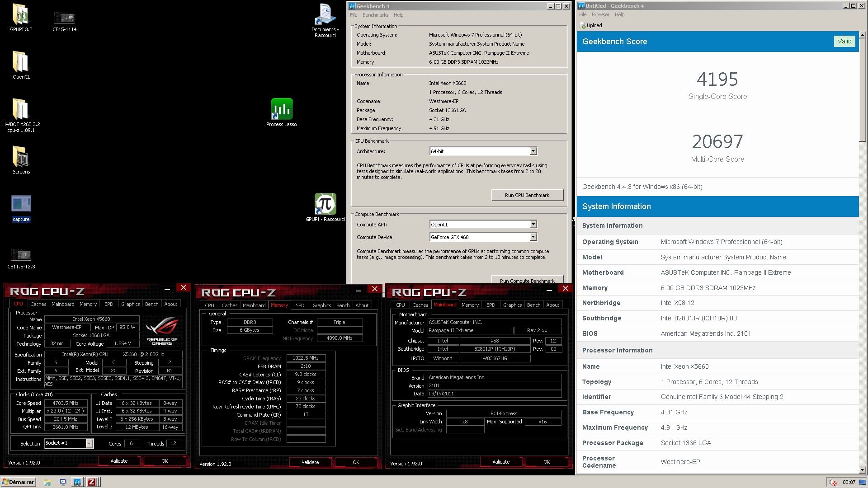Click OK in the Memory tab CPU-Z

[x=356, y=462]
